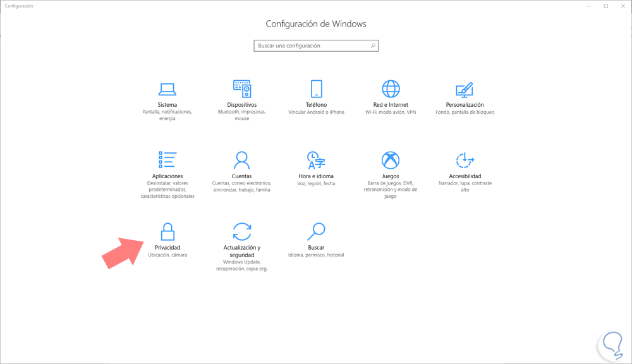632x364 pixels.
Task: Open the Privacidad padlock icon
Action: coord(167,231)
